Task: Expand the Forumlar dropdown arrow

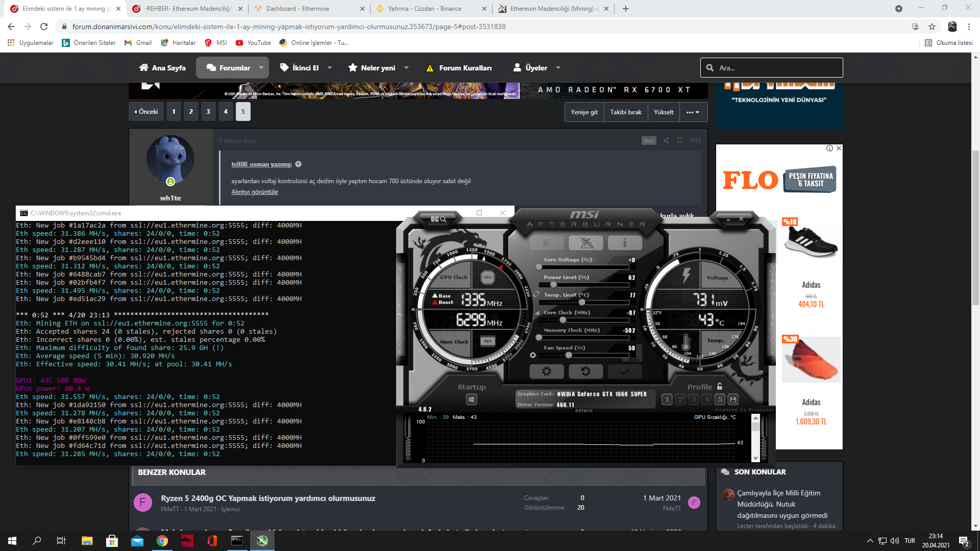Action: (x=261, y=68)
